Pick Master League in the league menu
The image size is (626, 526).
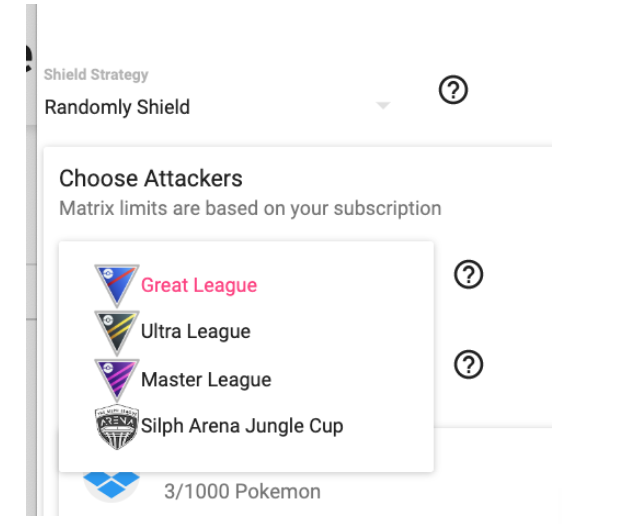pyautogui.click(x=206, y=380)
